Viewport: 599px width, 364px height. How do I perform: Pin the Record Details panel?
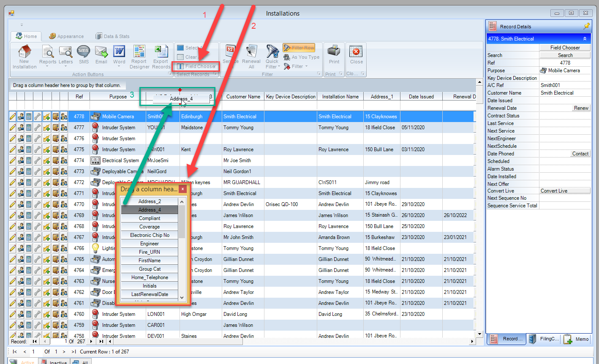pos(586,26)
